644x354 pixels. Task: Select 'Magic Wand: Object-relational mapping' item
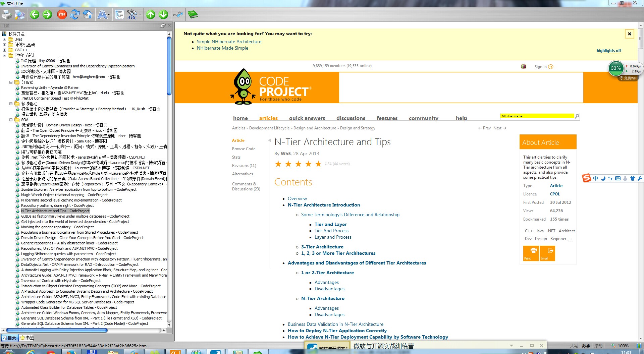pyautogui.click(x=64, y=195)
